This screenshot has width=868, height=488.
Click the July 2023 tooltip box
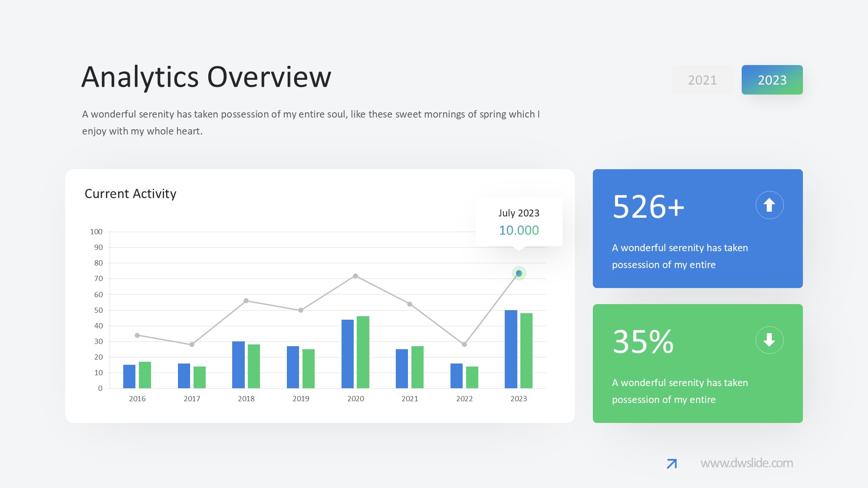point(519,222)
